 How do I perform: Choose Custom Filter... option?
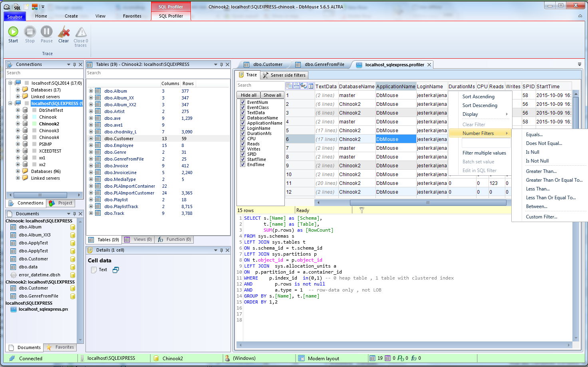[x=542, y=217]
